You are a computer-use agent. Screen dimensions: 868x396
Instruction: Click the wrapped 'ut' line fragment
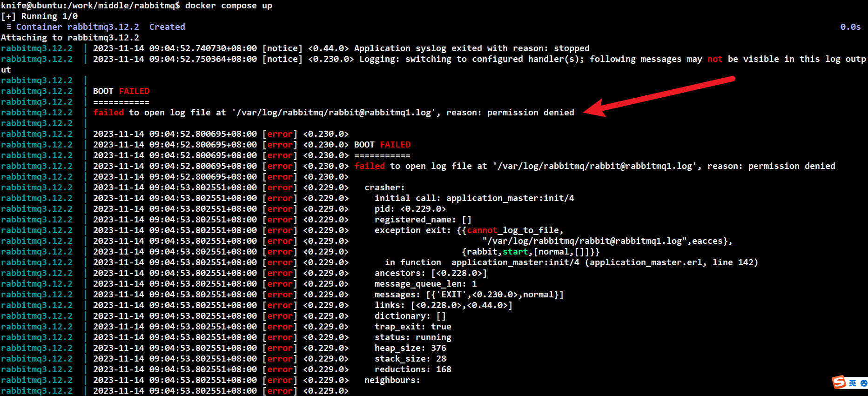pos(6,70)
